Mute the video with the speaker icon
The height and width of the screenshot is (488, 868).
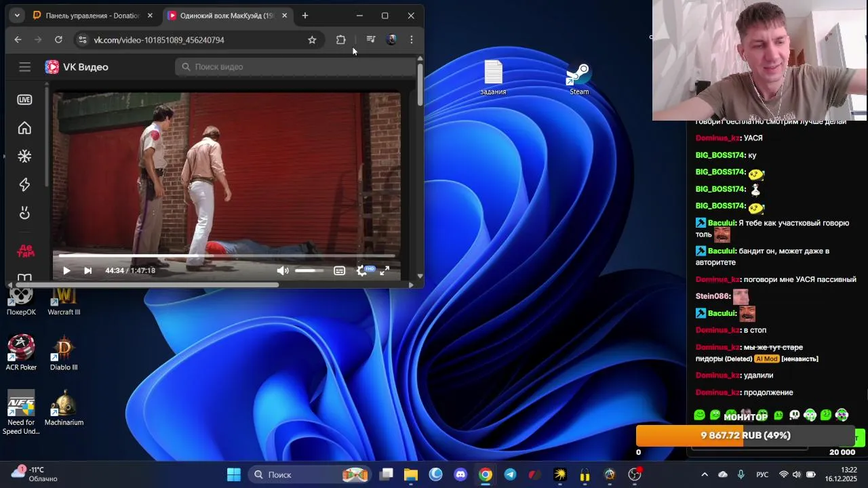click(x=283, y=270)
